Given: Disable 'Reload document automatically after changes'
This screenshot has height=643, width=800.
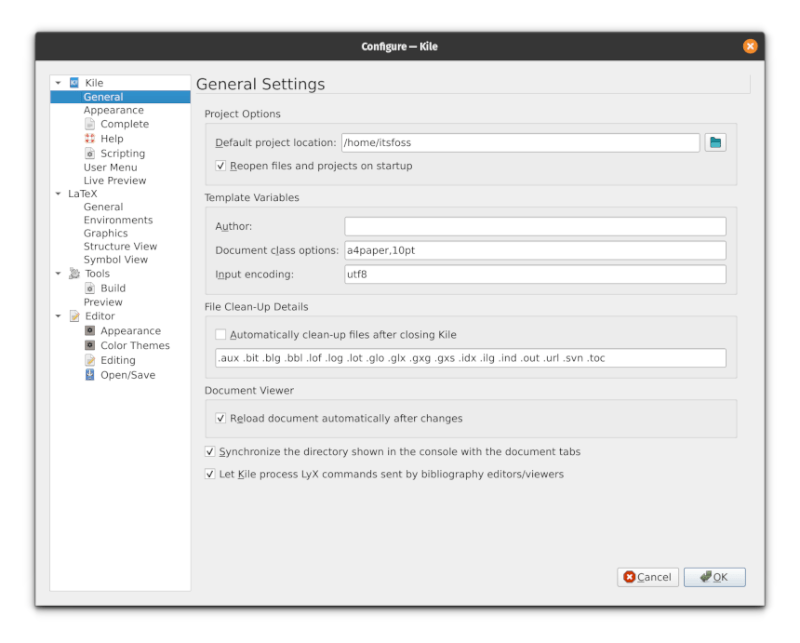Looking at the screenshot, I should click(x=221, y=418).
